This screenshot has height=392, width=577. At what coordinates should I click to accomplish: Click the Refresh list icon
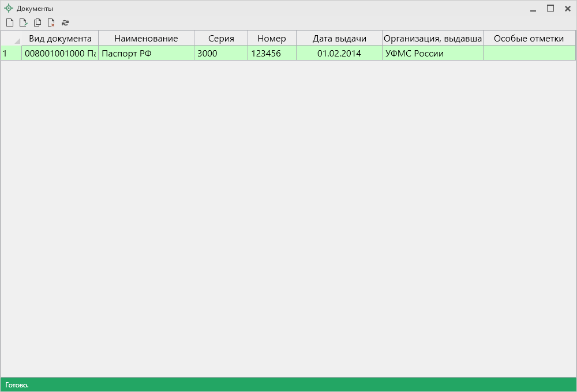(x=65, y=23)
